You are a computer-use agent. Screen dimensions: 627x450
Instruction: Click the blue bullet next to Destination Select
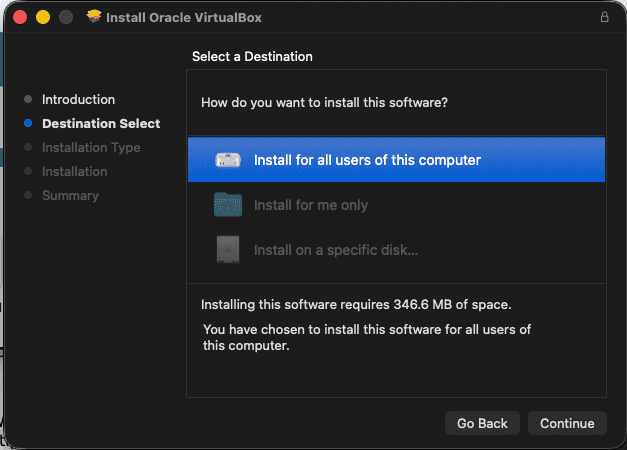point(28,124)
